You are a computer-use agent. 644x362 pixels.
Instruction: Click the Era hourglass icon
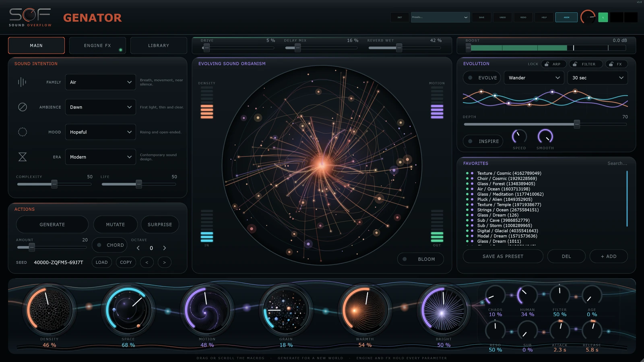[x=23, y=157]
